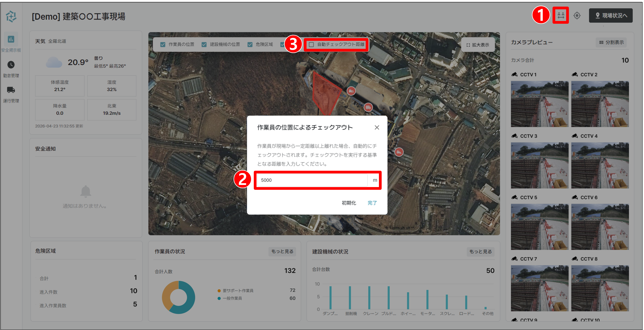Click the [Demo] 建築〇〇工事現場 page title

(x=78, y=17)
